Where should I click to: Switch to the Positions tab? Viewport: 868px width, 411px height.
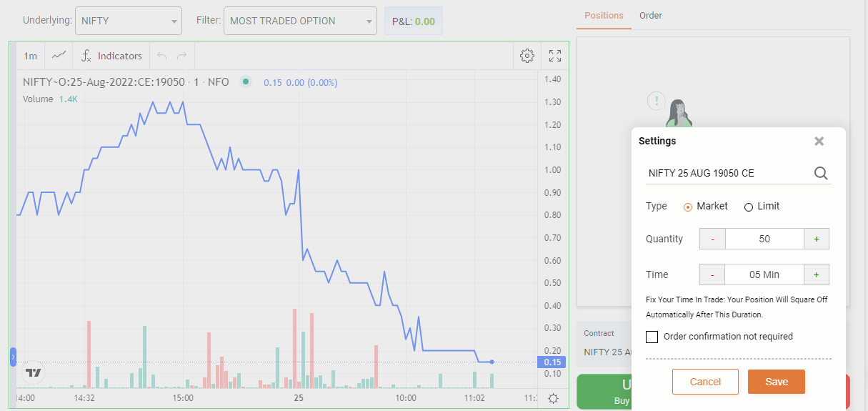point(604,15)
